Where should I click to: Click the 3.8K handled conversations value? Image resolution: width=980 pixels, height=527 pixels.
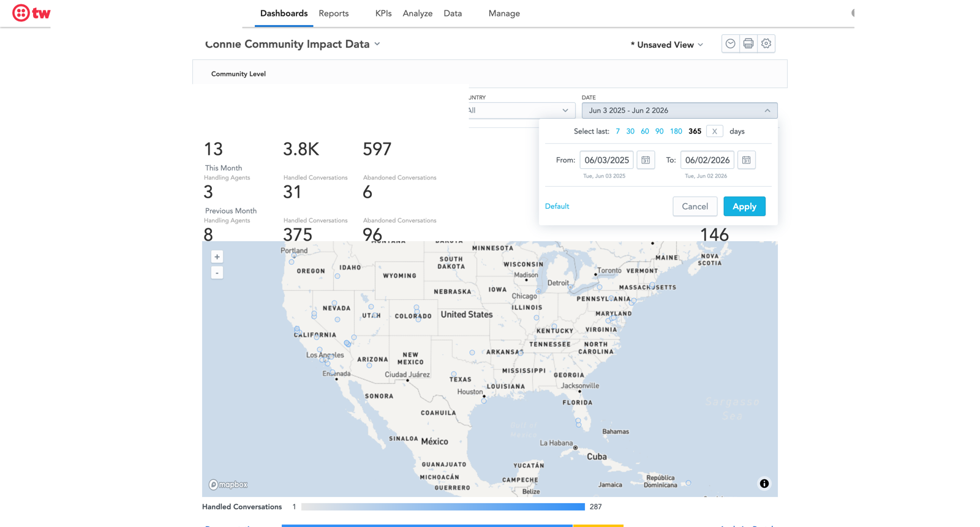(x=301, y=149)
